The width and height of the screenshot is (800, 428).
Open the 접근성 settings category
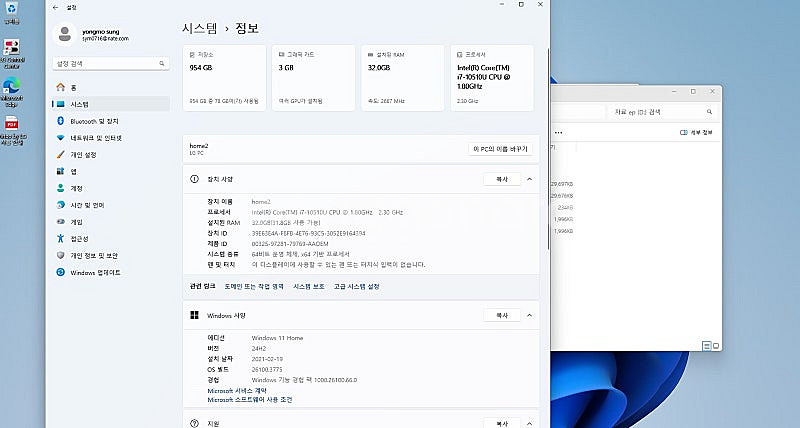pyautogui.click(x=111, y=239)
